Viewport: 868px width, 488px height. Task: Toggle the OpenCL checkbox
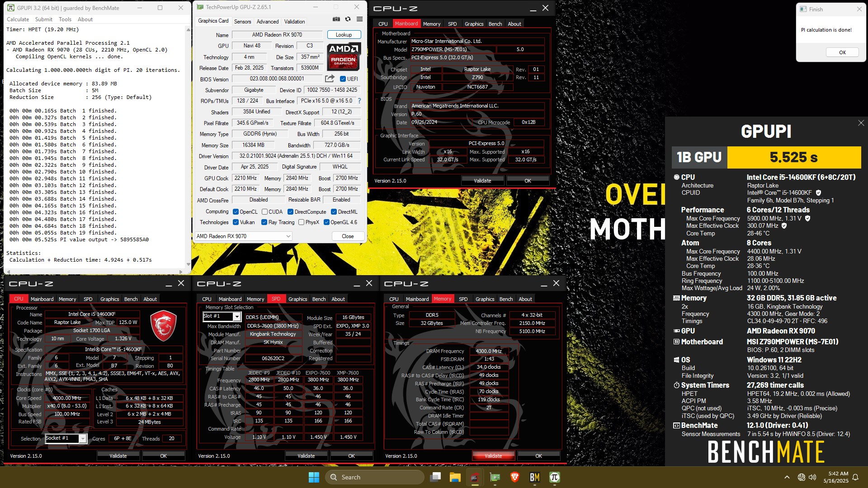pyautogui.click(x=236, y=212)
